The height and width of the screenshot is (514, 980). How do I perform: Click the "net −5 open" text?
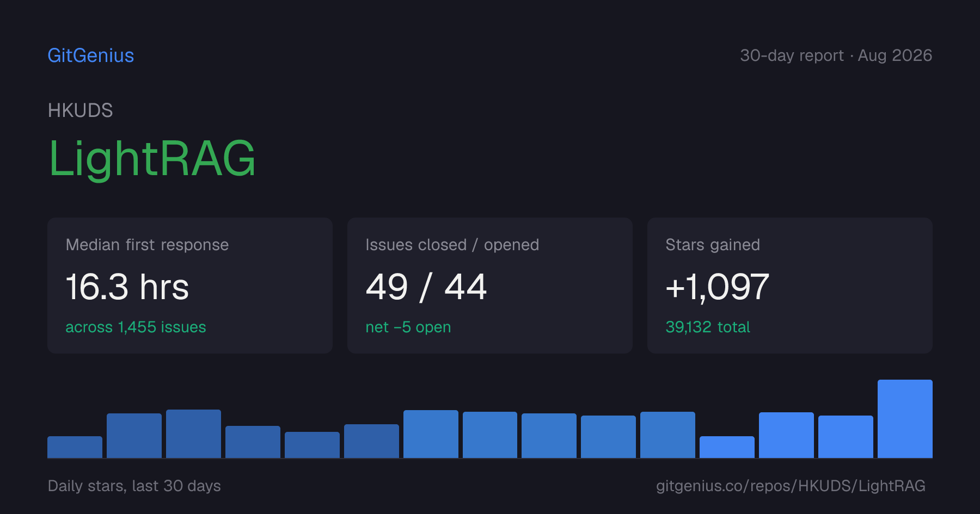[x=408, y=327]
